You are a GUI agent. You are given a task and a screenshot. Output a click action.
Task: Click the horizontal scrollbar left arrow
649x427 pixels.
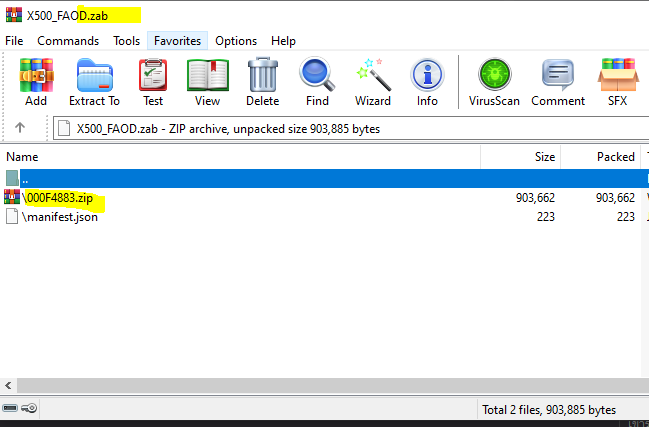point(8,385)
